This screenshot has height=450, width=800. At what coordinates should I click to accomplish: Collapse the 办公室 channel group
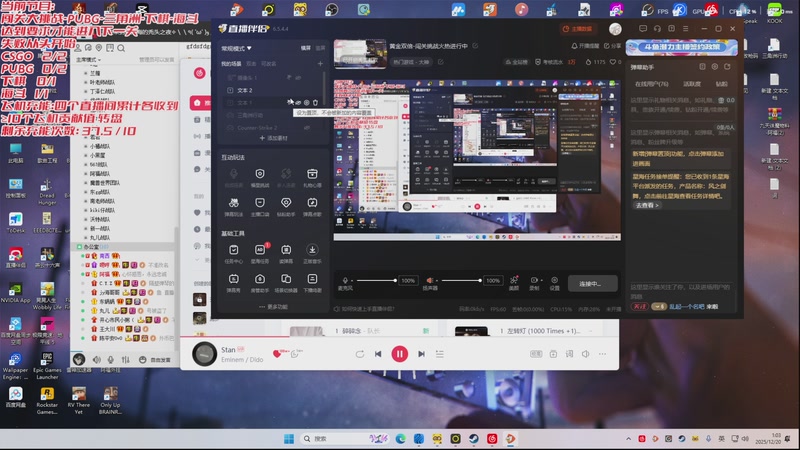79,246
